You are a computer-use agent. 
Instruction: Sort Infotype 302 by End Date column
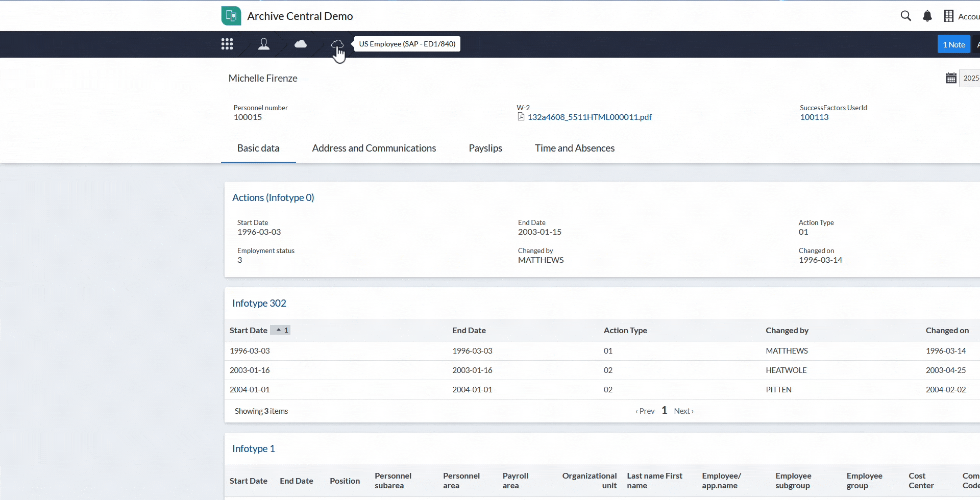point(469,330)
